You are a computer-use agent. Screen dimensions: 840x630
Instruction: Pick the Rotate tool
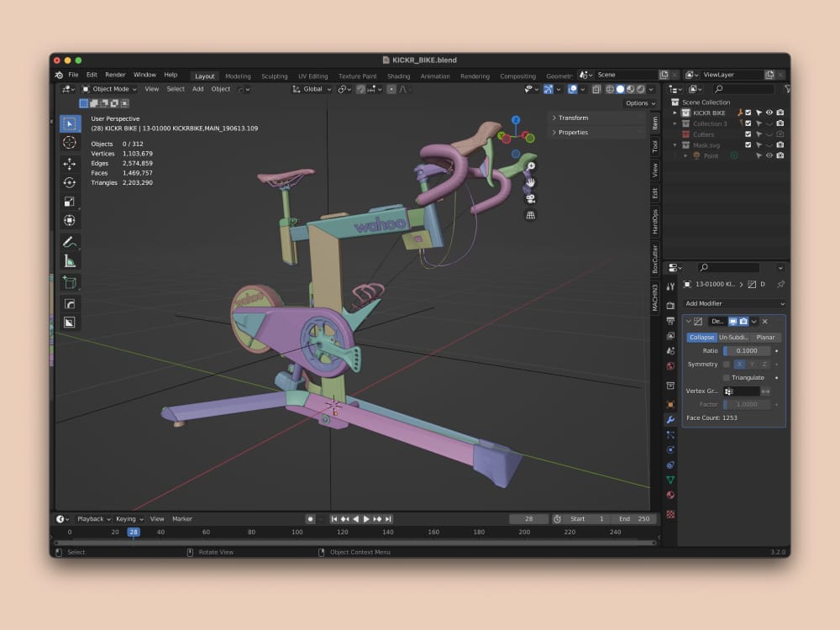[x=70, y=182]
